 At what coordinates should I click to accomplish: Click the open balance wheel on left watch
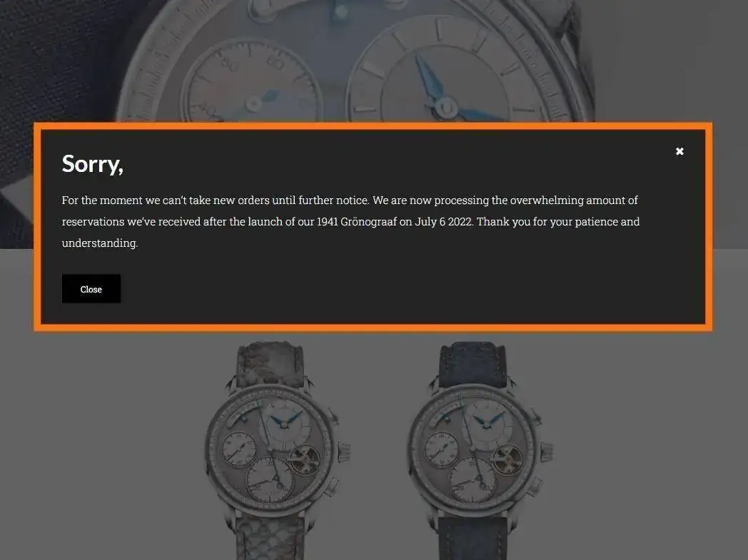pyautogui.click(x=304, y=459)
